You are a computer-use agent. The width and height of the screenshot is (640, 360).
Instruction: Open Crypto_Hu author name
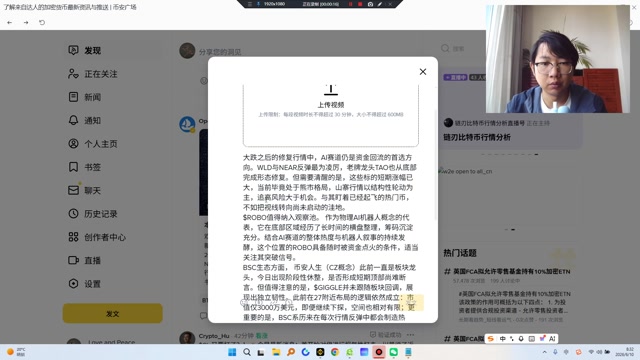[x=214, y=336]
